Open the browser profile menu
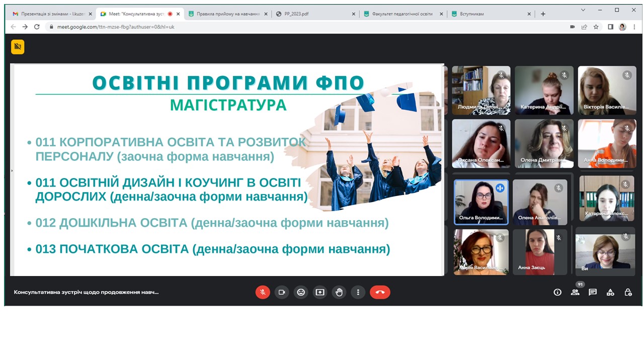The height and width of the screenshot is (362, 644). 621,27
